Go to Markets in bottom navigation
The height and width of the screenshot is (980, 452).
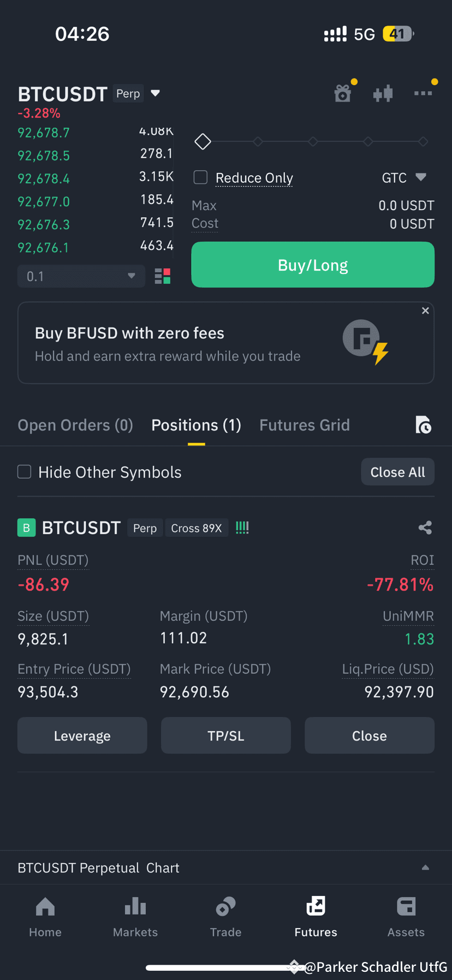135,917
